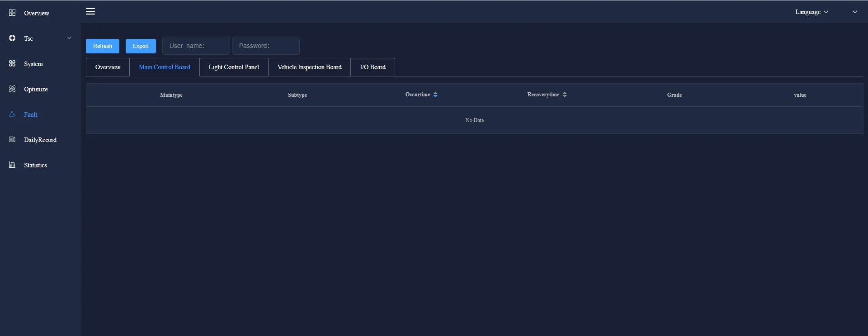
Task: Expand the Tsc submenu chevron
Action: (x=69, y=38)
